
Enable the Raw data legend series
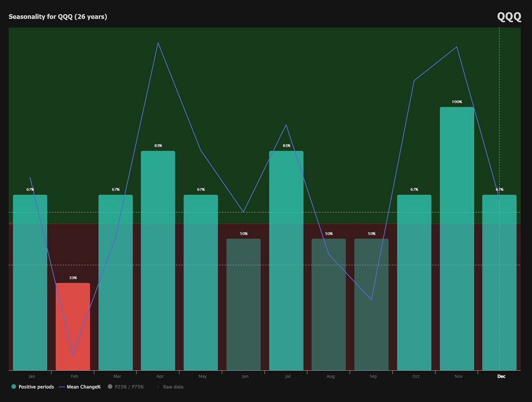170,387
